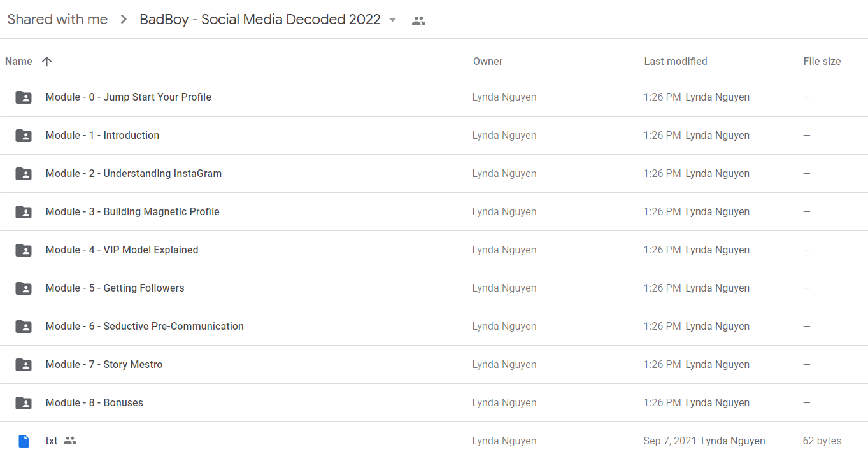Click the folder icon beside VIP Model Explained

pyautogui.click(x=24, y=250)
